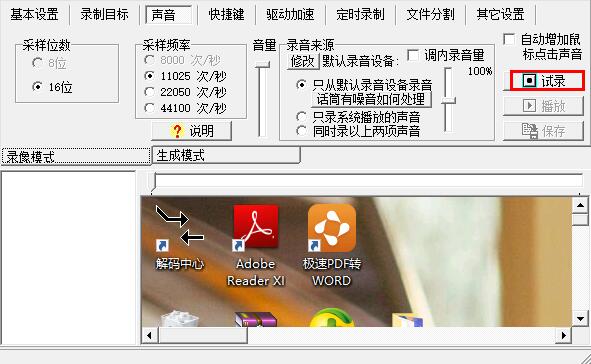Switch to the 录像模式 tab
Screen dimensions: 591x364
tap(76, 156)
